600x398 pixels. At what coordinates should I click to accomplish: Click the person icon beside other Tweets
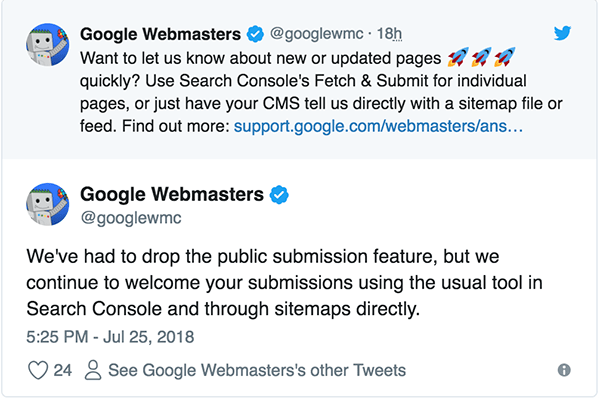[93, 370]
